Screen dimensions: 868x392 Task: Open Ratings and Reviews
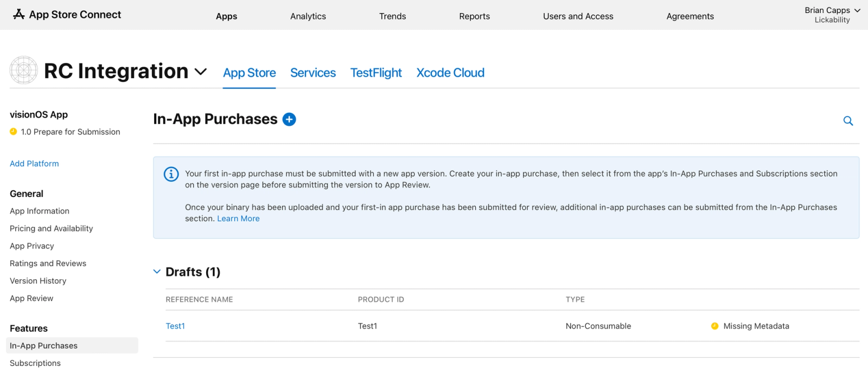tap(48, 264)
